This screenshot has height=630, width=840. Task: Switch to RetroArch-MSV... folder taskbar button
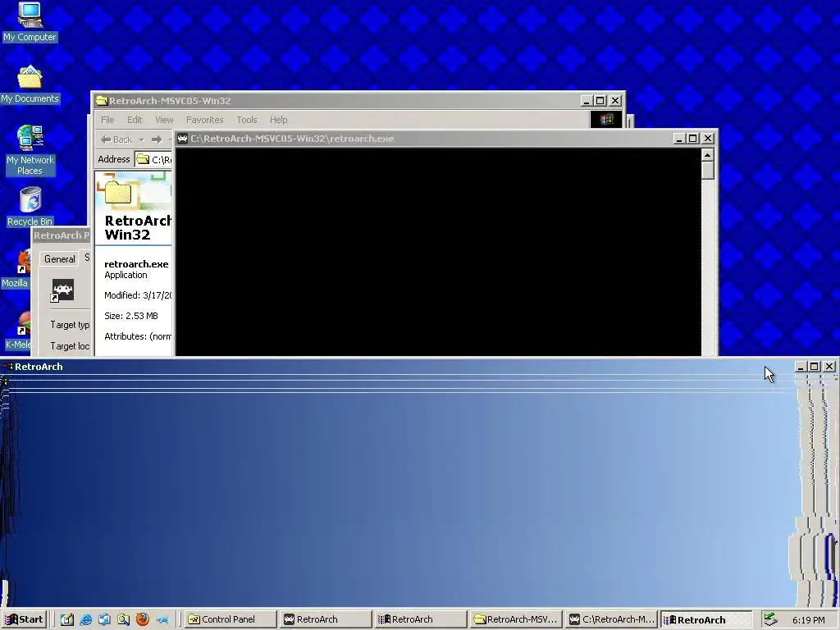pyautogui.click(x=517, y=619)
